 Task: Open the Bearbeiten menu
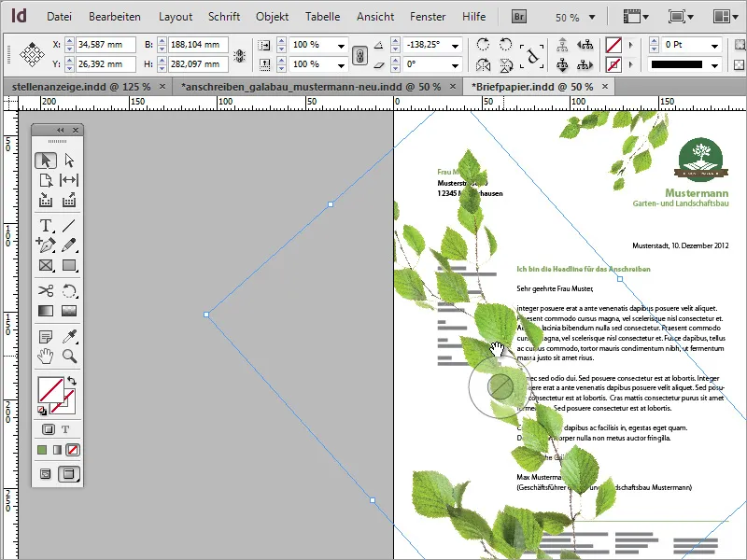coord(115,17)
